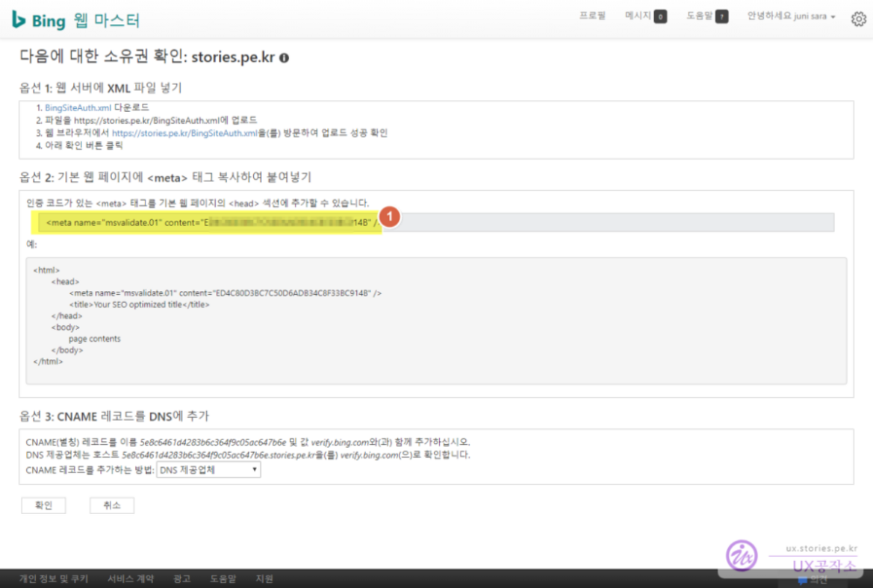Click the messages count badge showing 0

(660, 16)
